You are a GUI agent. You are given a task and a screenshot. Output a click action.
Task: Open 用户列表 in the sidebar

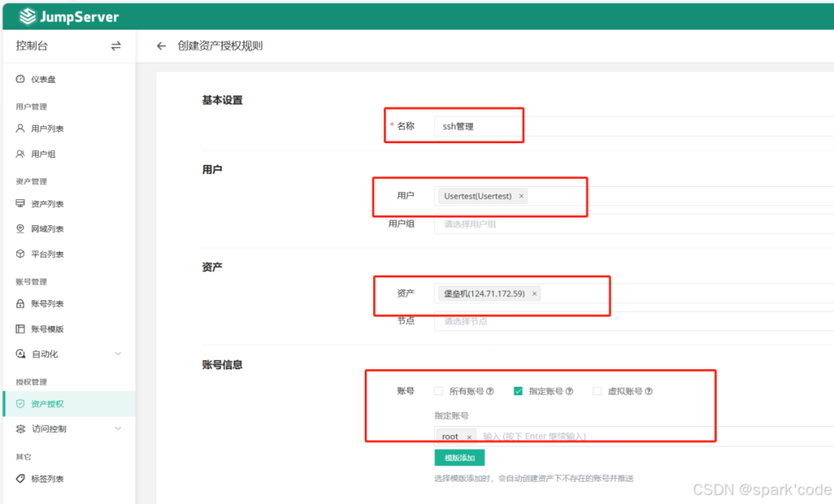[48, 129]
